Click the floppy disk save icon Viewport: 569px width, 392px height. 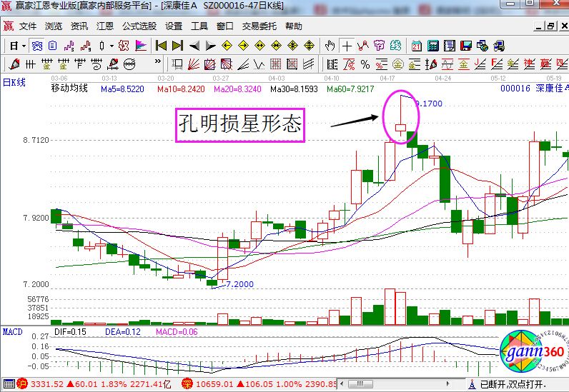(x=466, y=46)
